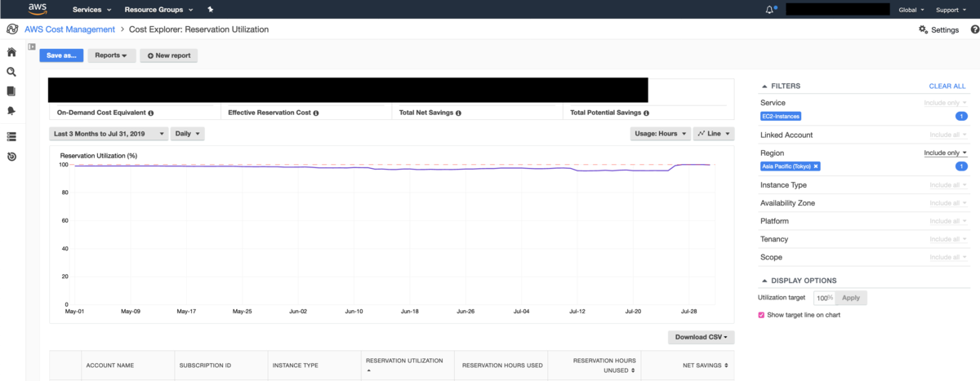
Task: Open the sidebar reports book icon
Action: (x=11, y=91)
